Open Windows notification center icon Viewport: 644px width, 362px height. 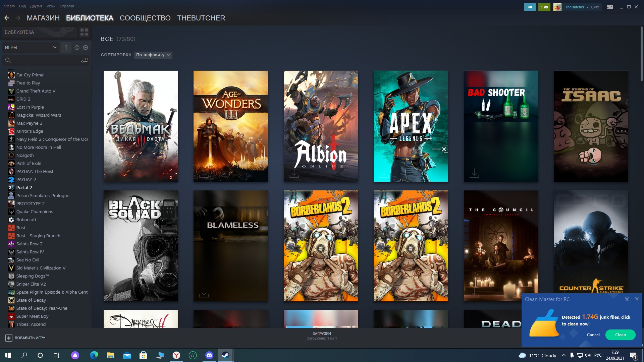pyautogui.click(x=633, y=355)
